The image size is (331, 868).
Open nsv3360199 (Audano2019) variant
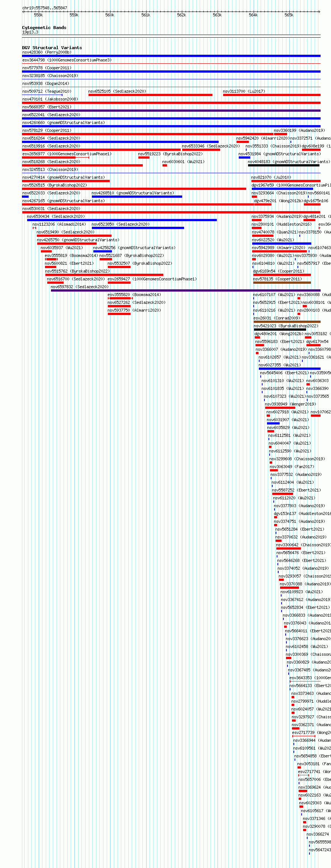pos(299,131)
